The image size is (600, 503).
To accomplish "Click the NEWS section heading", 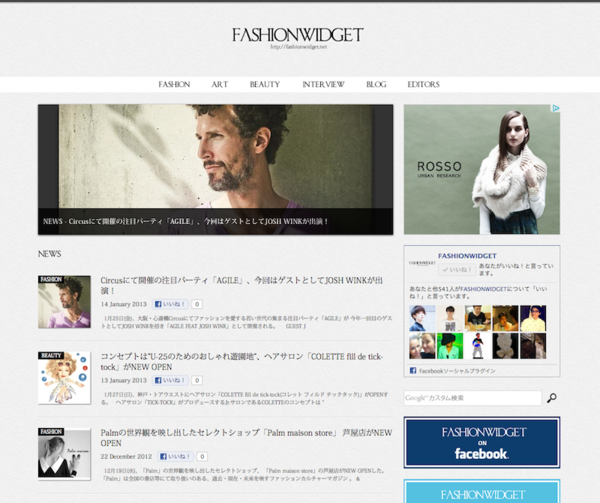I will tap(49, 254).
